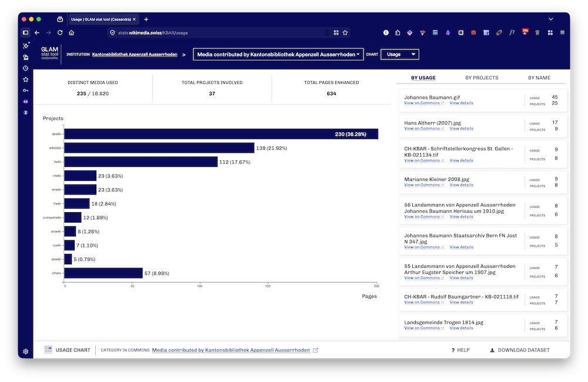
Task: Open the purple cat-face sidebar extension
Action: 25,102
